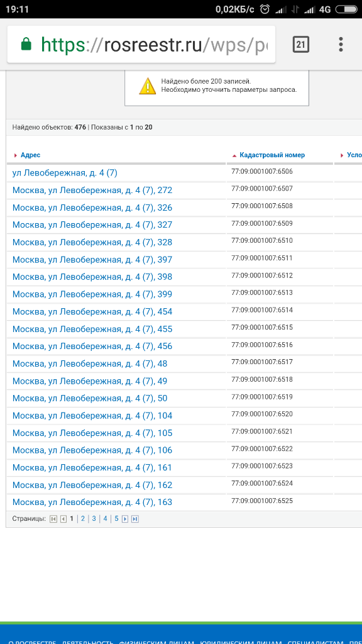The width and height of the screenshot is (362, 644).
Task: Go to first page pagination icon
Action: pos(53,519)
